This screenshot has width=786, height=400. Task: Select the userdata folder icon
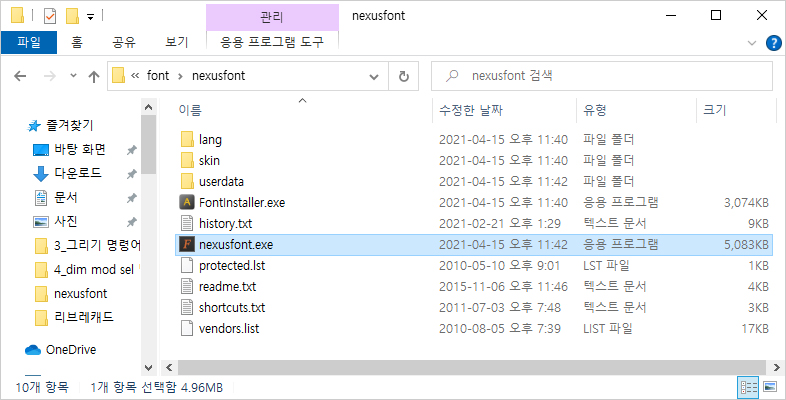(187, 181)
